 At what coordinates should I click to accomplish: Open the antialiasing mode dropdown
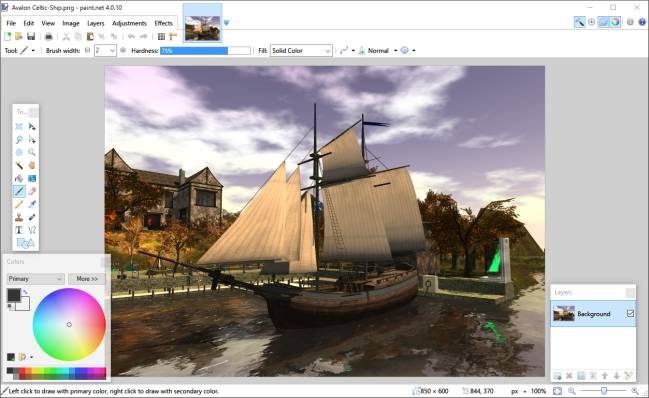(347, 50)
